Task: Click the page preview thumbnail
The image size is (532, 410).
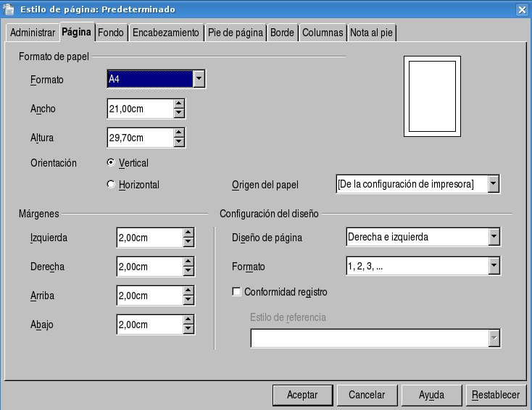Action: [432, 98]
